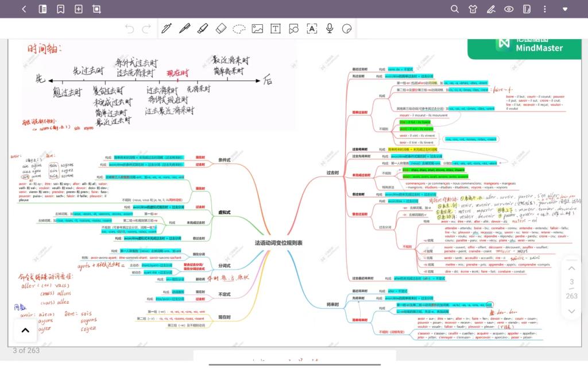
Task: Add a text box
Action: click(x=276, y=28)
